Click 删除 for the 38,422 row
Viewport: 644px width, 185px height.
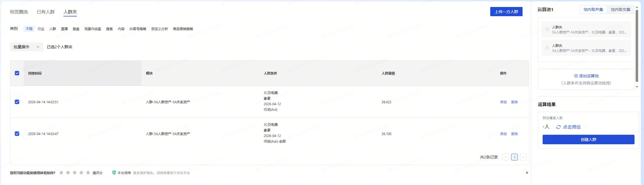click(x=514, y=102)
